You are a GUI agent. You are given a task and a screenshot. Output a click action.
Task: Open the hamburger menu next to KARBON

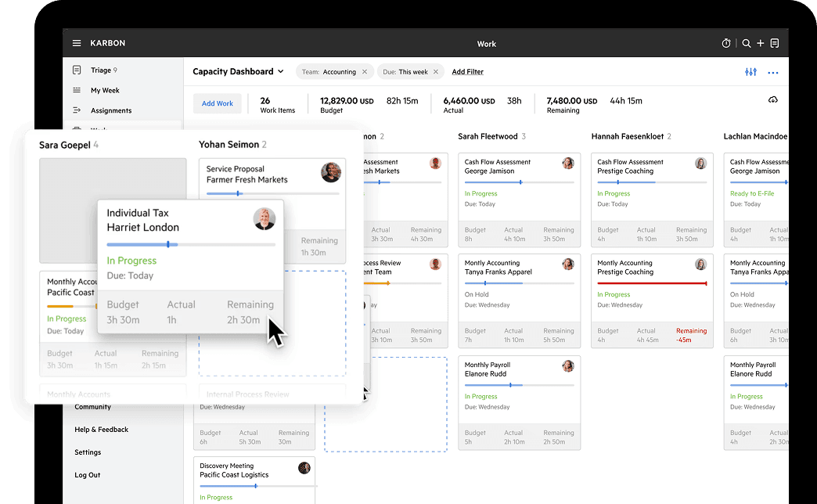[x=77, y=43]
